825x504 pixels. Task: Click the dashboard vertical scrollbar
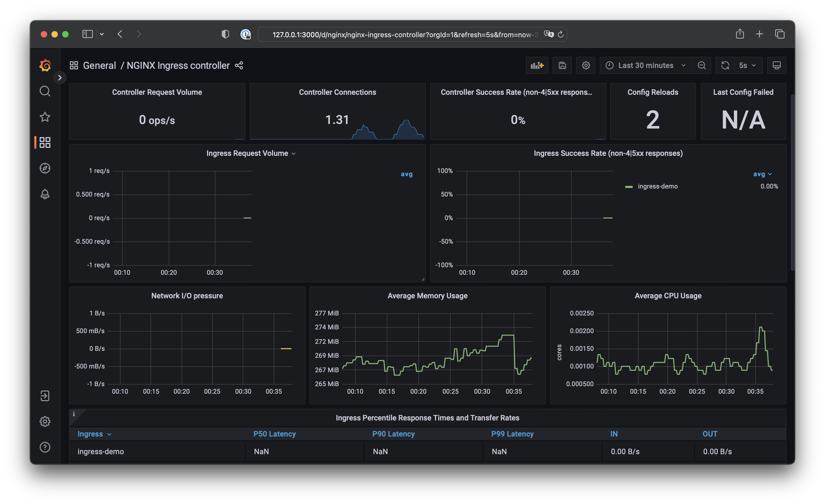[x=793, y=182]
